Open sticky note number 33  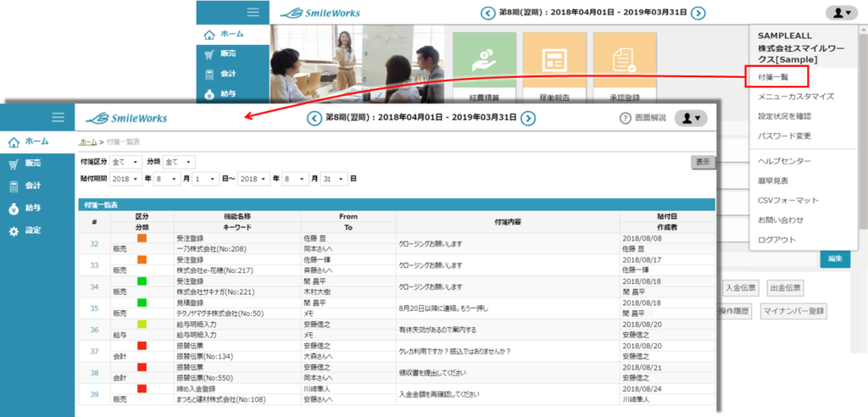(94, 265)
